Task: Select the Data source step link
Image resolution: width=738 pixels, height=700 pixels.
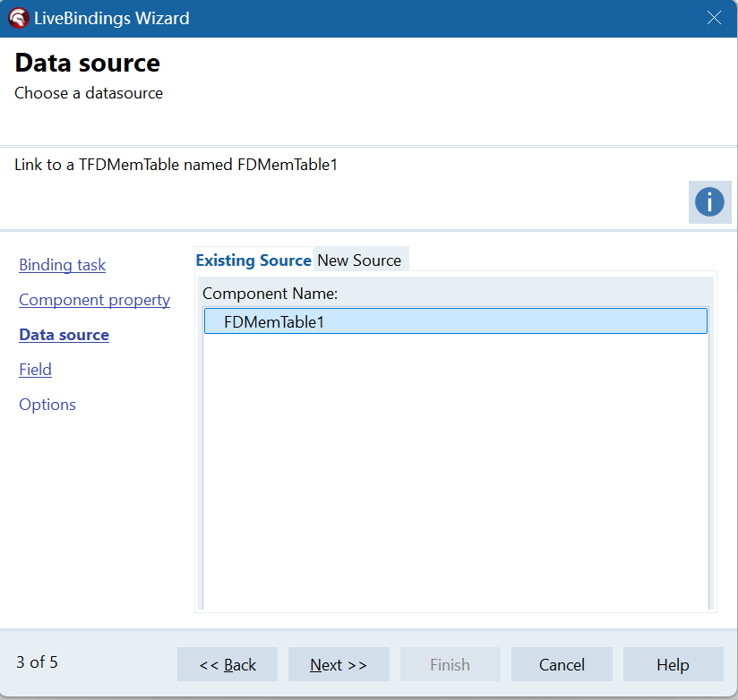Action: [64, 335]
